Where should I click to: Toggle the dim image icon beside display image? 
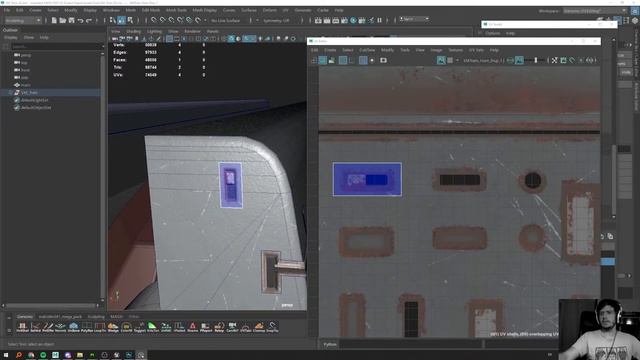point(519,60)
